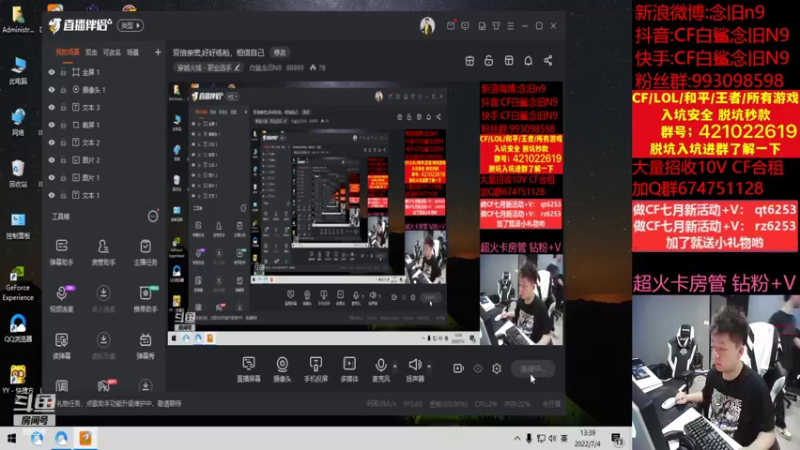The height and width of the screenshot is (450, 800).
Task: Open the Windows Start menu
Action: tap(11, 438)
